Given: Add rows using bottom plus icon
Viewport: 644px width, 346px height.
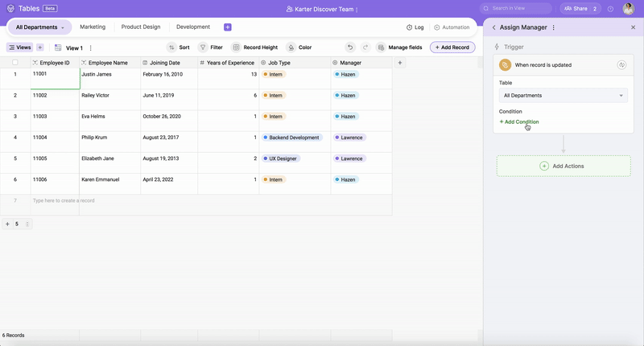Looking at the screenshot, I should (x=7, y=224).
